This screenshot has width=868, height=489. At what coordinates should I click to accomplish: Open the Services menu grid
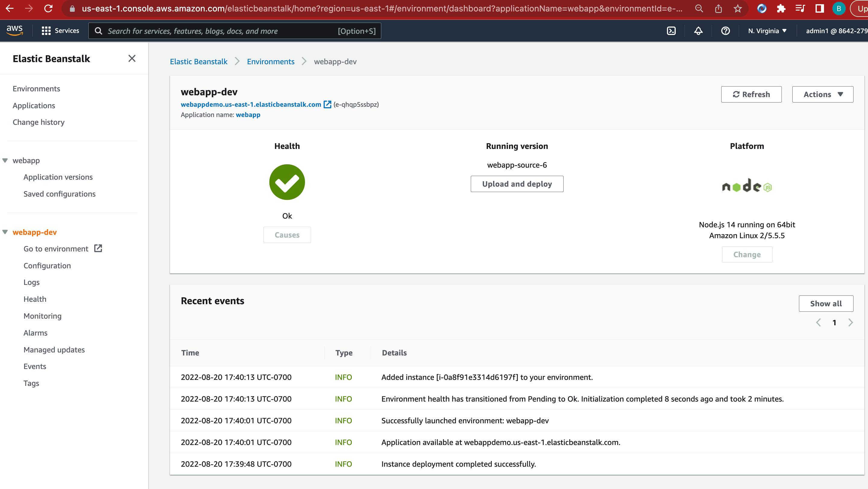pos(61,30)
